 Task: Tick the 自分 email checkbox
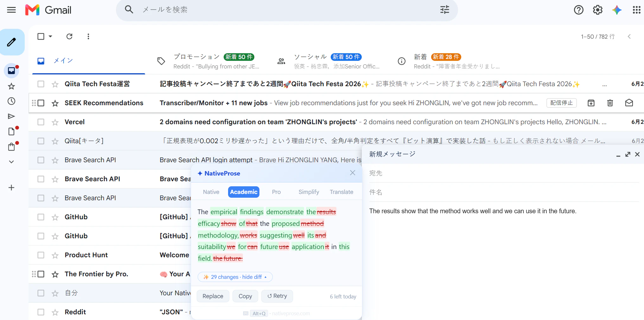41,293
